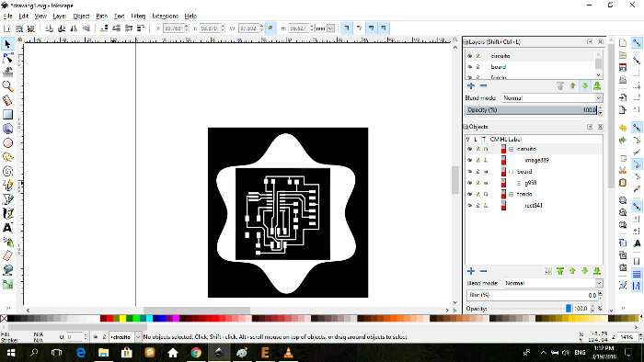Toggle width/height ratio lock button
Image resolution: width=644 pixels, height=362 pixels.
(270, 28)
